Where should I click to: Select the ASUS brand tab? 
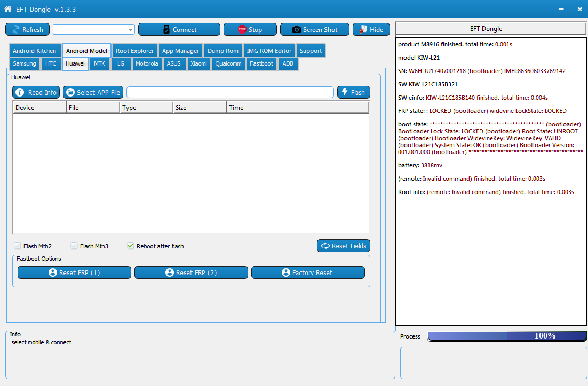click(173, 63)
